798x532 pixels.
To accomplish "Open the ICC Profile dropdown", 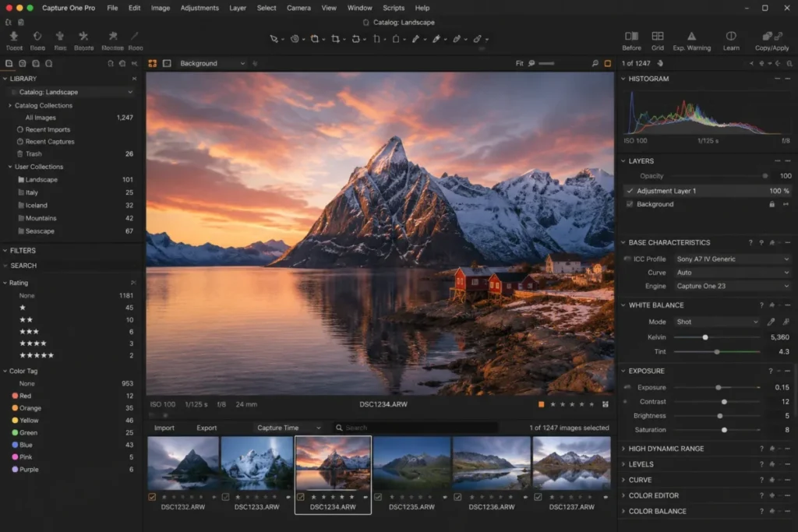I will click(733, 259).
